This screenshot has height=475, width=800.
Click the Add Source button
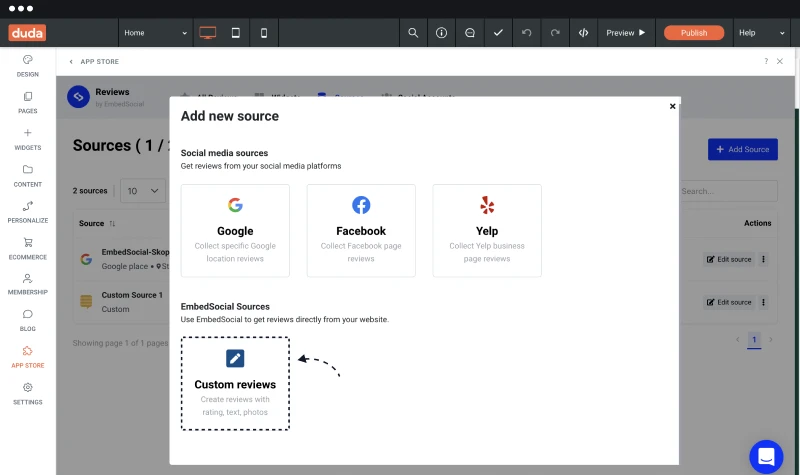coord(743,149)
